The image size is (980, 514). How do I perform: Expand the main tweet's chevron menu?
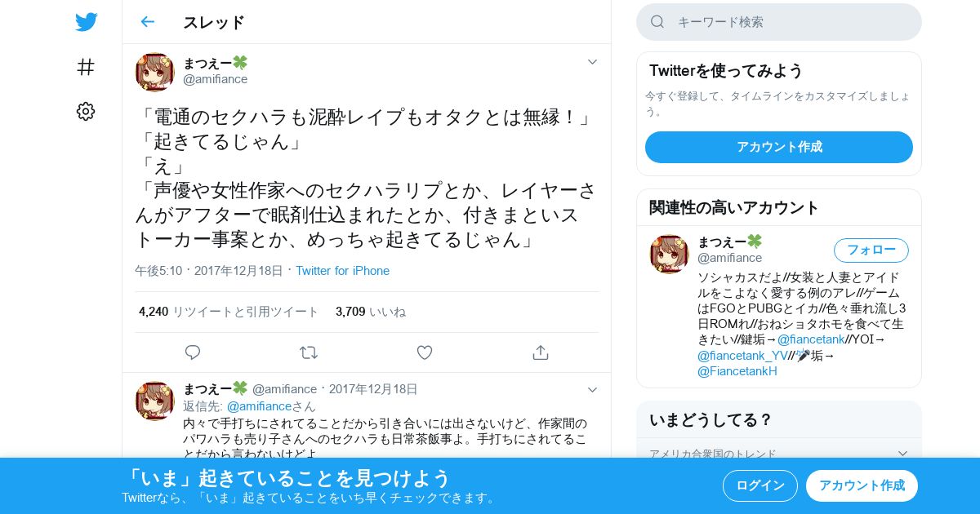(593, 62)
